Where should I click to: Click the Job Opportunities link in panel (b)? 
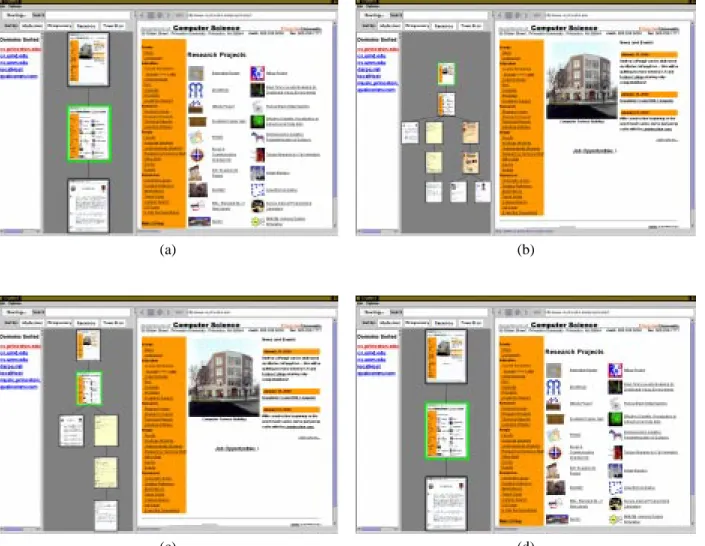[594, 151]
